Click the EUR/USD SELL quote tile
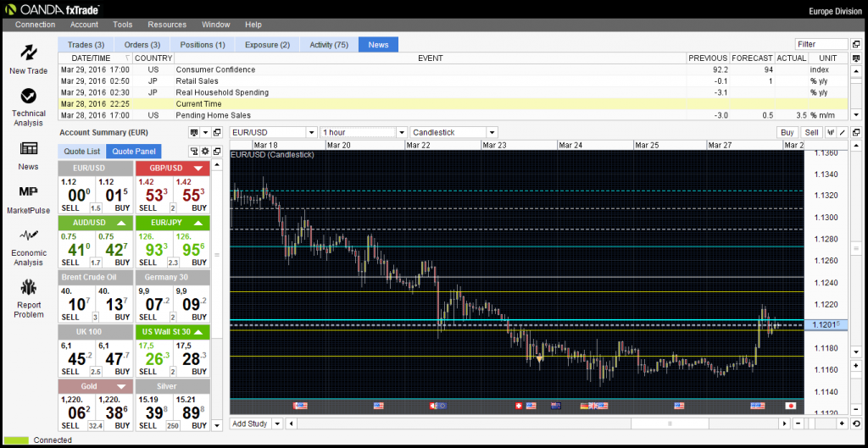868x448 pixels. (x=76, y=196)
